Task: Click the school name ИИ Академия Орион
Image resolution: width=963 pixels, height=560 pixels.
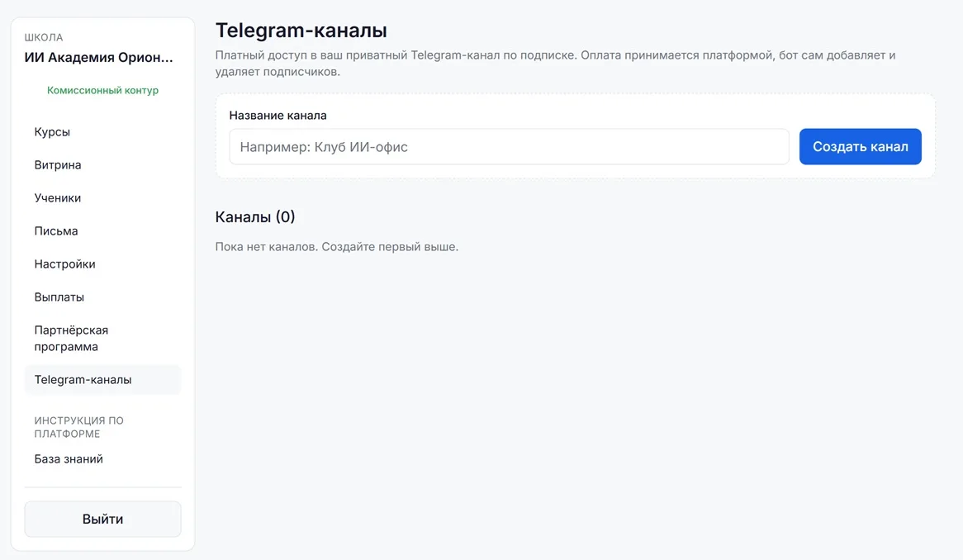Action: (x=99, y=58)
